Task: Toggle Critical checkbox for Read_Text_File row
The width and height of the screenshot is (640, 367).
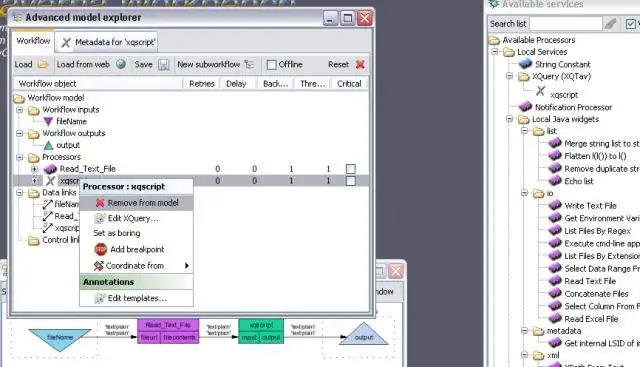Action: (351, 169)
